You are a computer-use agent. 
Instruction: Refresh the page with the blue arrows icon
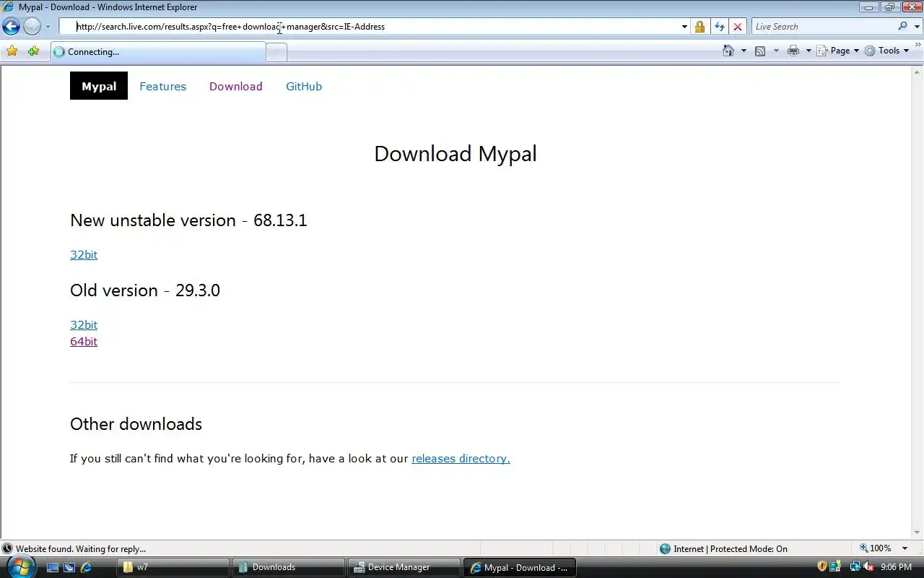pyautogui.click(x=719, y=27)
